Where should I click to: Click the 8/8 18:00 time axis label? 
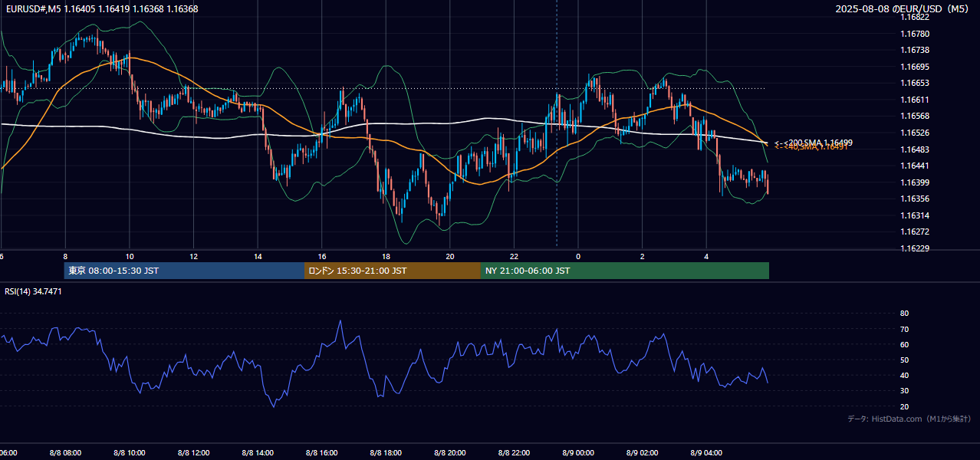(386, 453)
